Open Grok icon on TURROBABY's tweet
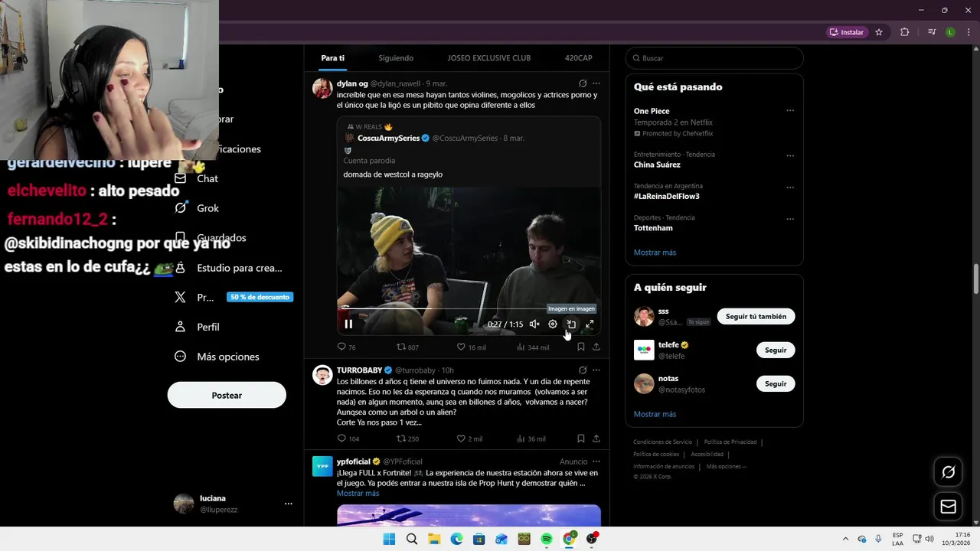The image size is (980, 551). point(583,370)
